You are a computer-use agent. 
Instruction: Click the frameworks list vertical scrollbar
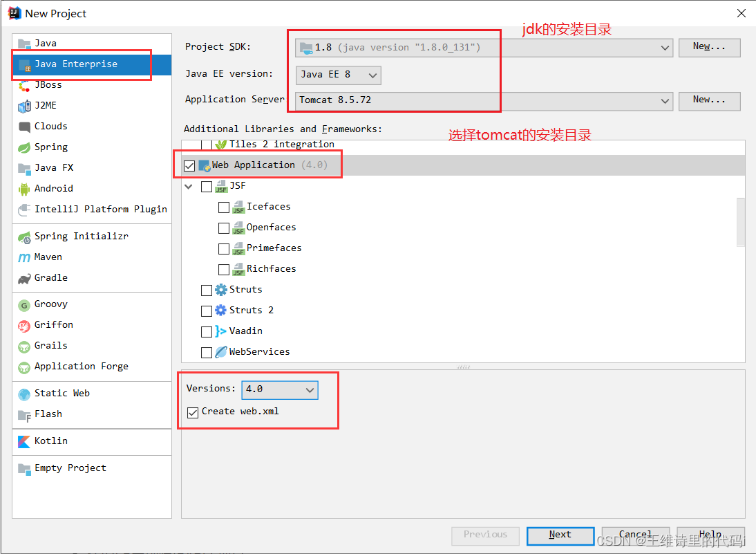741,222
